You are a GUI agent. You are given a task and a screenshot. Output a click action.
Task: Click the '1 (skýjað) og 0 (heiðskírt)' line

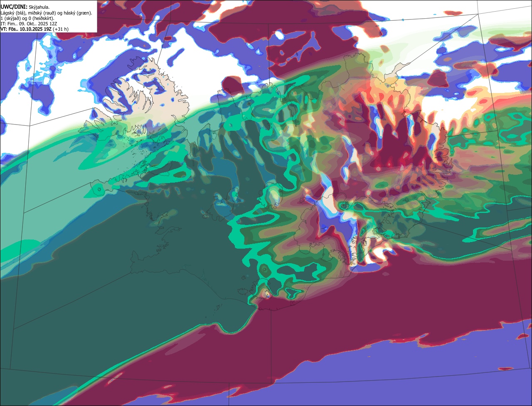pos(27,18)
